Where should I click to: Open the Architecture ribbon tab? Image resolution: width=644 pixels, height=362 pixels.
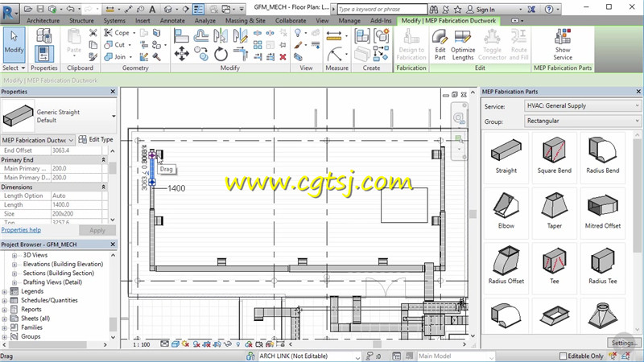tap(43, 21)
